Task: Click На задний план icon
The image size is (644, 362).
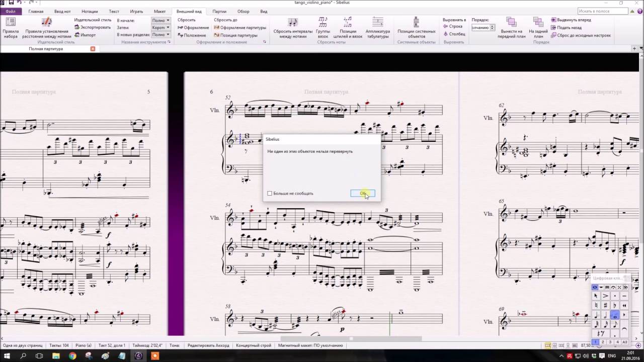Action: pos(538,22)
